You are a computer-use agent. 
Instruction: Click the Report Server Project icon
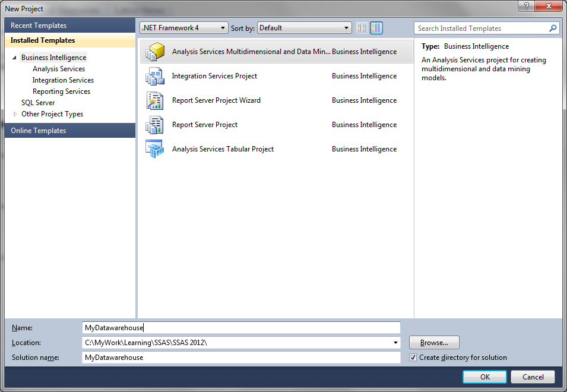[x=155, y=125]
